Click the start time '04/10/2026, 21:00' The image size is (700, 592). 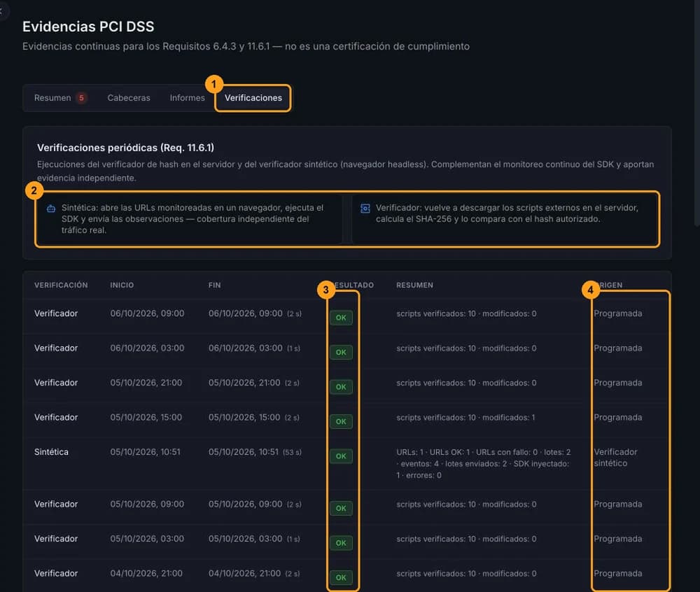[x=146, y=573]
